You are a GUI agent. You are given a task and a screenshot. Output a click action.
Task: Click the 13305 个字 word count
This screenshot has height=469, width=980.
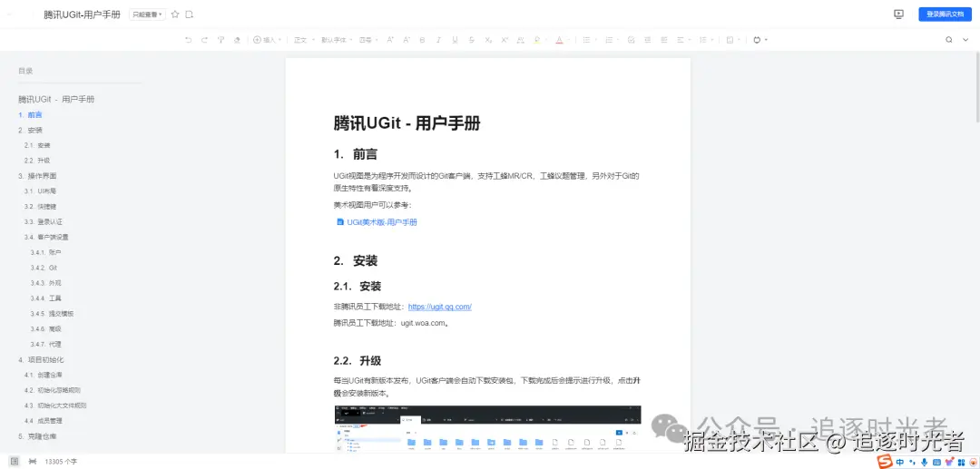coord(62,462)
